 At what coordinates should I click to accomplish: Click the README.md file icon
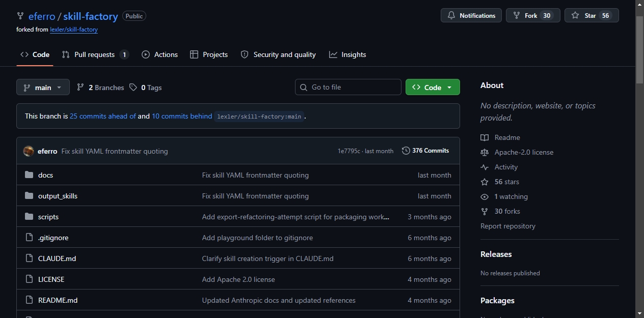(29, 300)
